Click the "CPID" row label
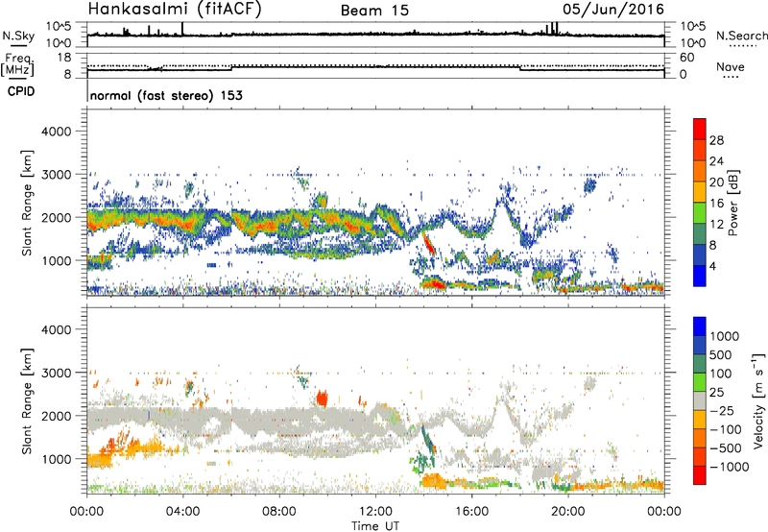Screen dimensions: 768x532 (x=21, y=91)
